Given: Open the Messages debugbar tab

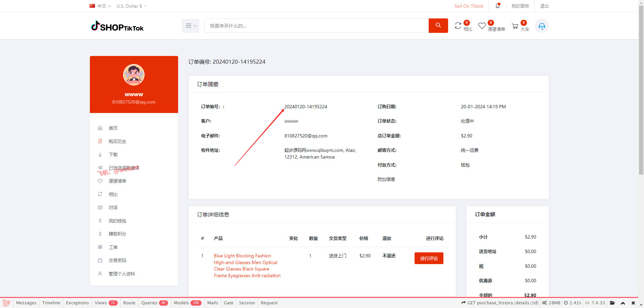Looking at the screenshot, I should 26,303.
